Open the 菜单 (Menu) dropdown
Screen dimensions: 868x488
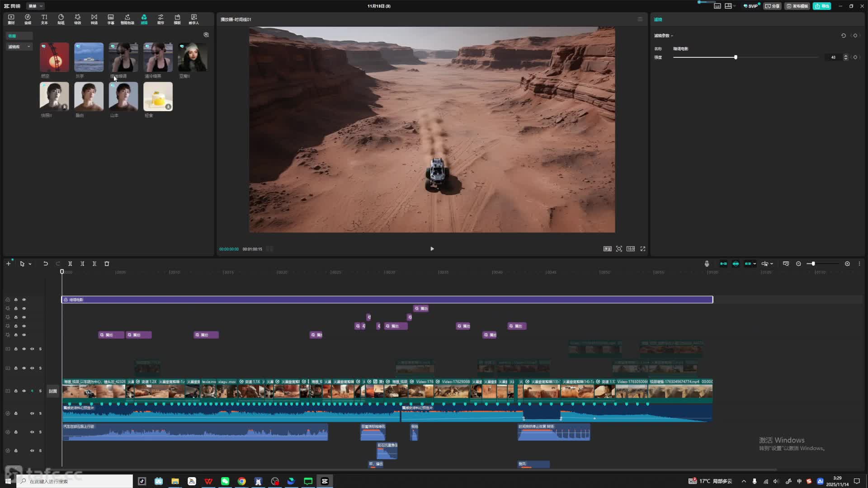click(35, 6)
